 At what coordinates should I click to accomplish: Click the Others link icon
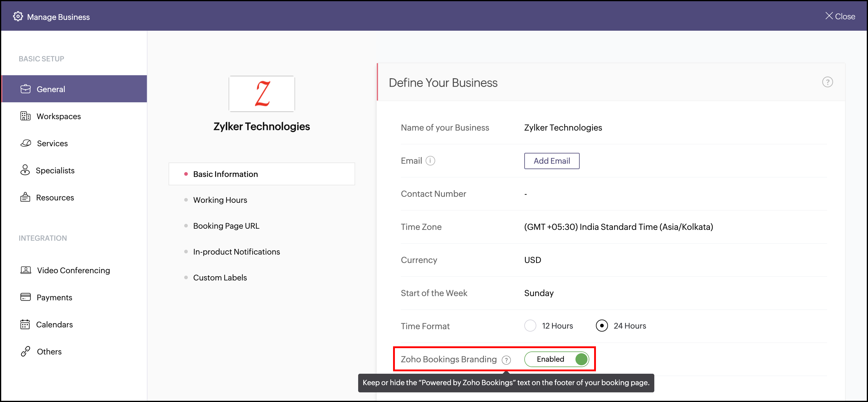point(26,351)
